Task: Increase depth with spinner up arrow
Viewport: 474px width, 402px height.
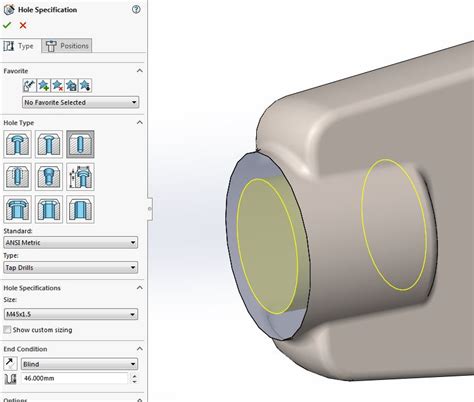Action: tap(134, 376)
